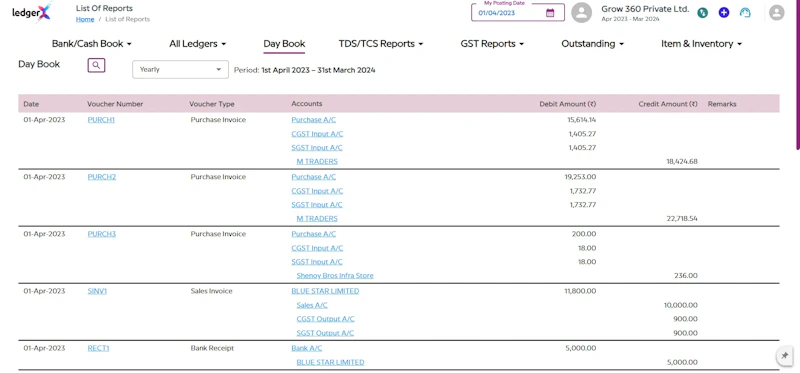The width and height of the screenshot is (800, 373).
Task: Click Grow 360 Private Ltd. company name
Action: point(645,9)
